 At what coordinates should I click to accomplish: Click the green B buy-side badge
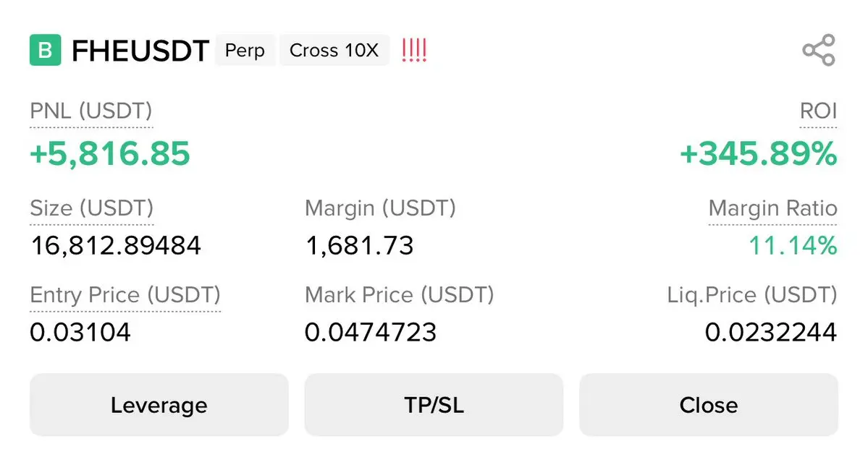coord(45,51)
